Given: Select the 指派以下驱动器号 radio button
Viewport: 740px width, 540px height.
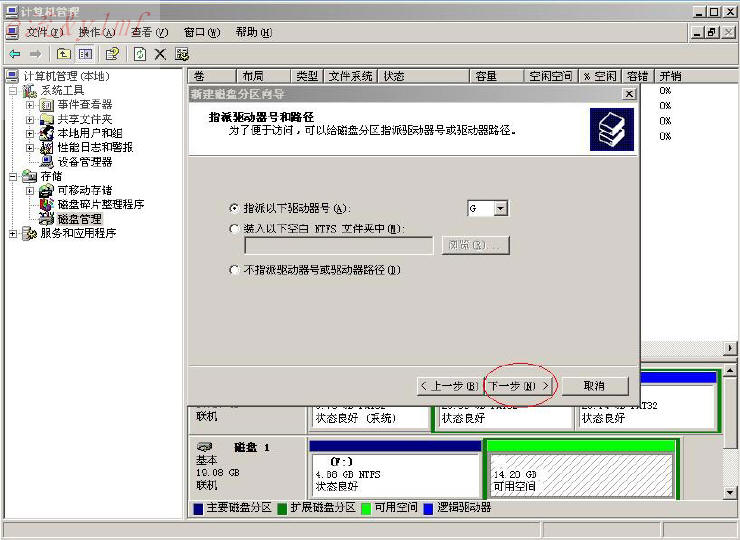Looking at the screenshot, I should [235, 208].
